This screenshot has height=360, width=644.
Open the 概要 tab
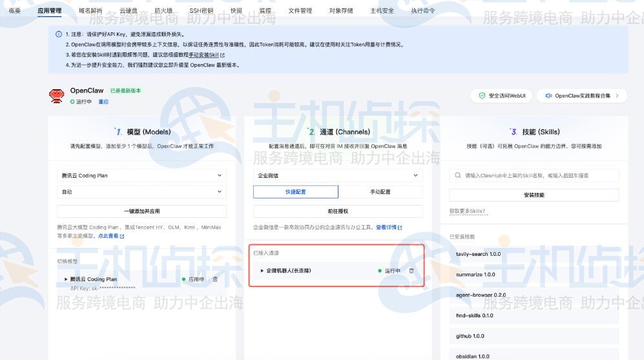pyautogui.click(x=15, y=11)
